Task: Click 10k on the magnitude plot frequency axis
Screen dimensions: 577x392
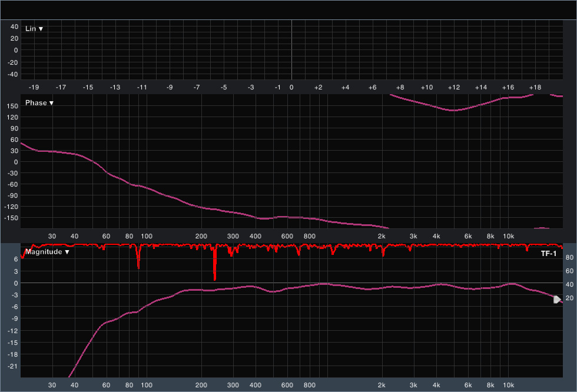Action: tap(509, 385)
